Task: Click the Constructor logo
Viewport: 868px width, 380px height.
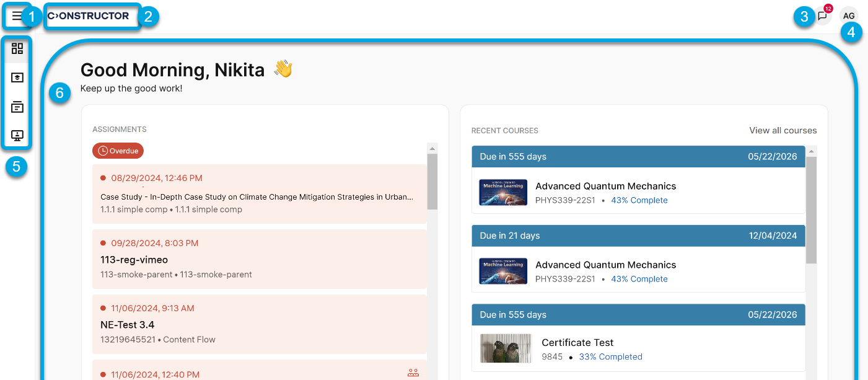Action: coord(88,16)
